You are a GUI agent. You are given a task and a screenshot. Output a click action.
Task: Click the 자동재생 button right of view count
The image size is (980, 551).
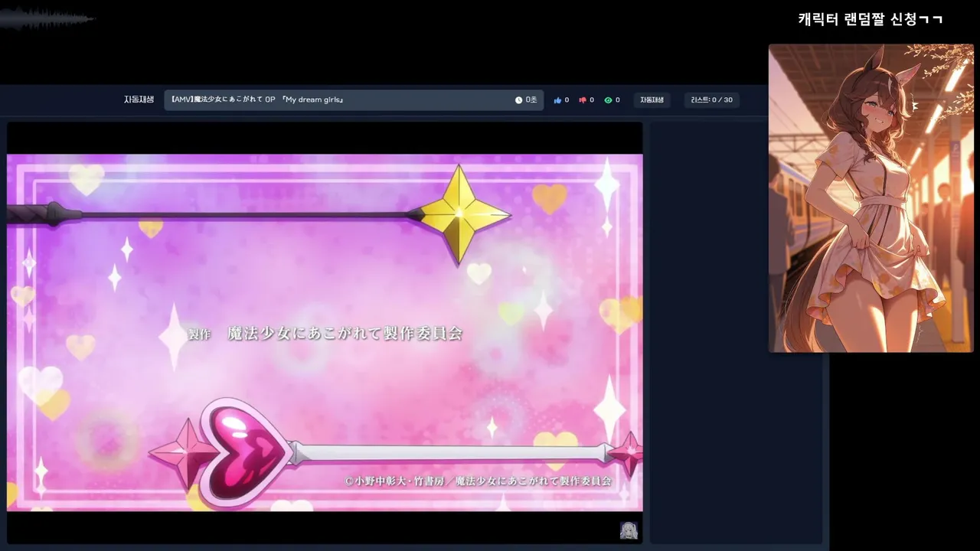(652, 100)
